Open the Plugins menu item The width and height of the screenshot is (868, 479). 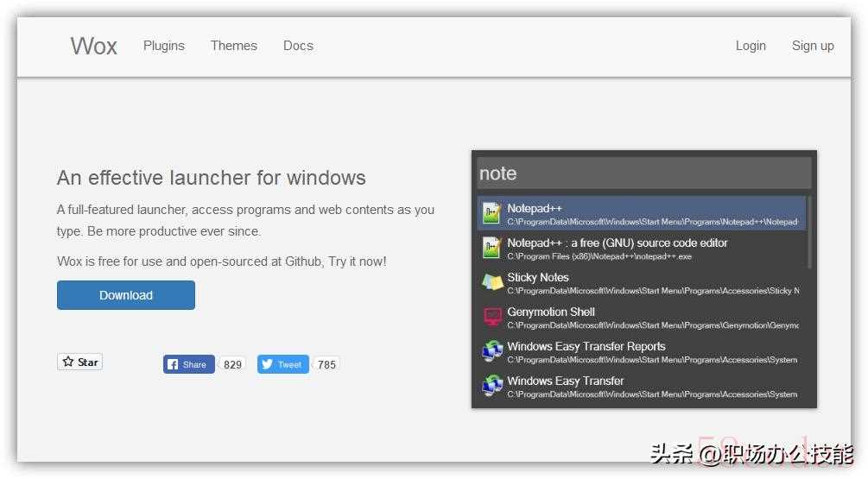(x=164, y=46)
